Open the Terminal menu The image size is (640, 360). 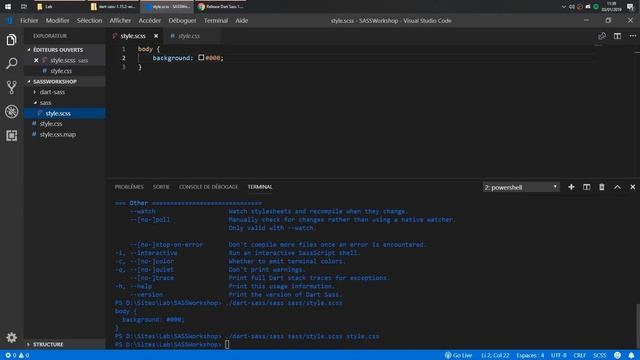pyautogui.click(x=216, y=20)
